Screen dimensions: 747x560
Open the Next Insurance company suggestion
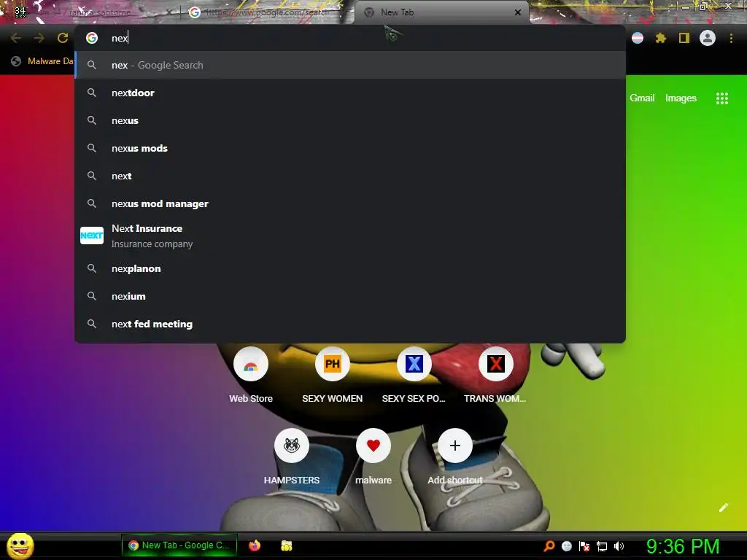click(350, 236)
